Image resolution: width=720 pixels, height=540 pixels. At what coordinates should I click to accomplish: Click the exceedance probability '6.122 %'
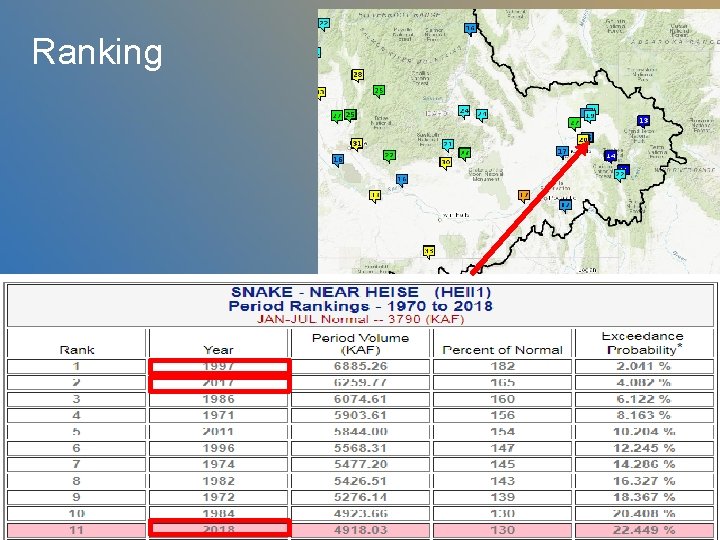(644, 399)
